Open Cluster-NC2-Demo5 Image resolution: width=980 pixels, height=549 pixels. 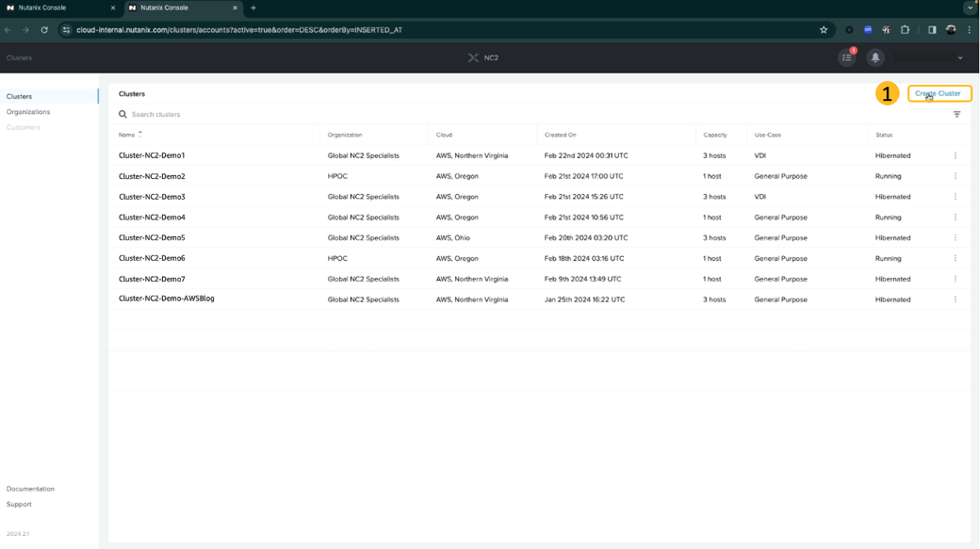click(x=152, y=238)
